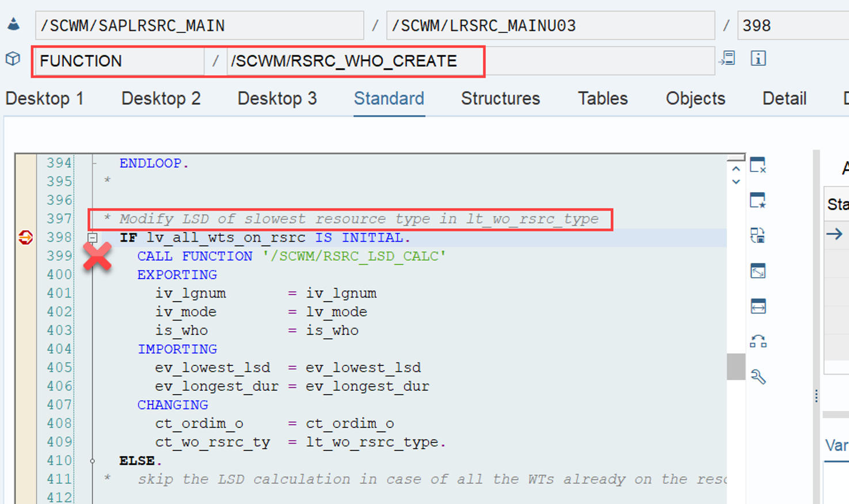Click ev_lowest_lsd parameter on line 405
Viewport: 849px width, 504px height.
point(212,368)
